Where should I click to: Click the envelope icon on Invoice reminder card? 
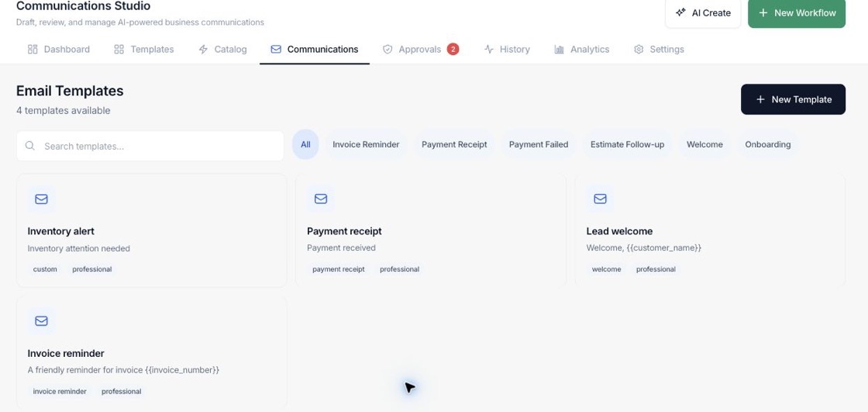point(42,320)
